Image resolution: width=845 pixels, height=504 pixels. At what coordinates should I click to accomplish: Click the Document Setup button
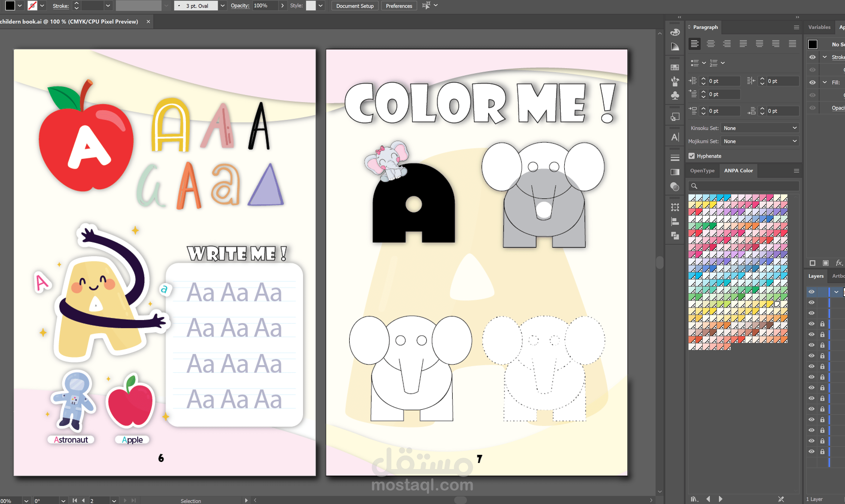355,6
